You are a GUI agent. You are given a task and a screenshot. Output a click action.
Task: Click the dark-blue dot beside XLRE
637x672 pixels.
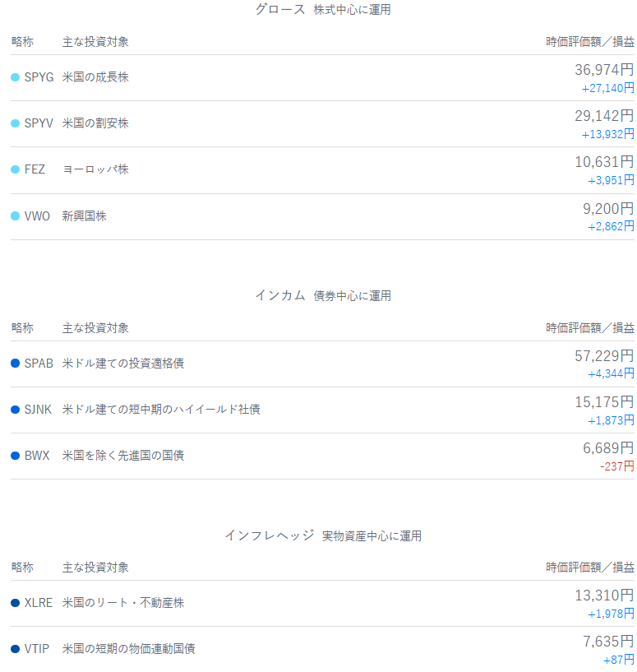[x=15, y=603]
